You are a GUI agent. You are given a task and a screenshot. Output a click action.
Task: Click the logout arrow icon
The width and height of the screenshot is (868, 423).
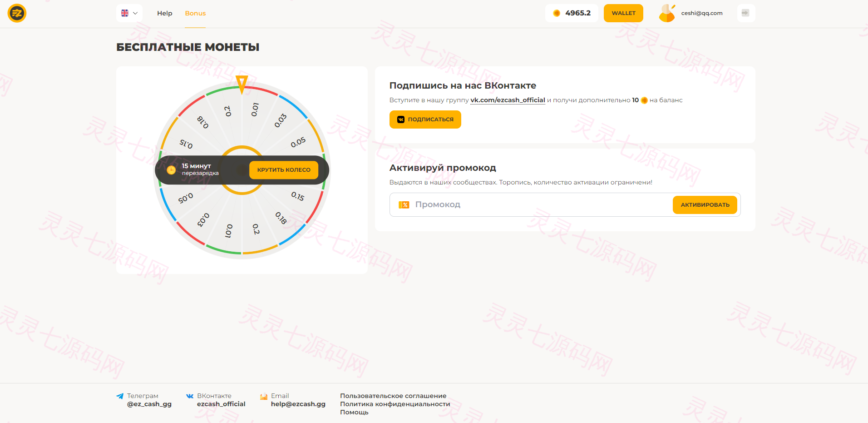[745, 13]
